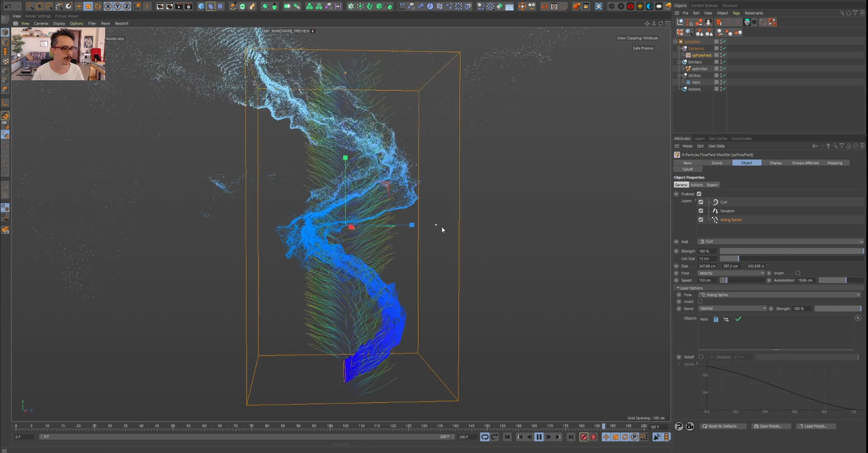This screenshot has height=453, width=868.
Task: Click the Helix object icon in Objects field
Action: 716,319
